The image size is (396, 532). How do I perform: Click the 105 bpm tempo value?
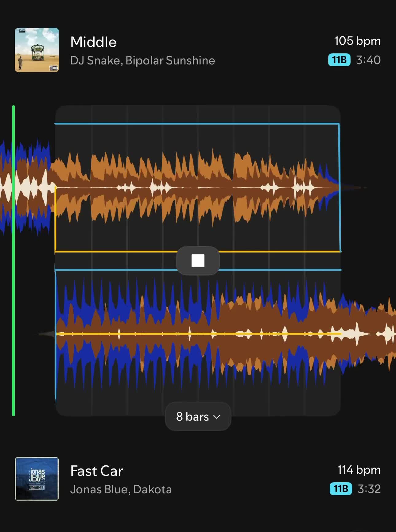[x=357, y=41]
